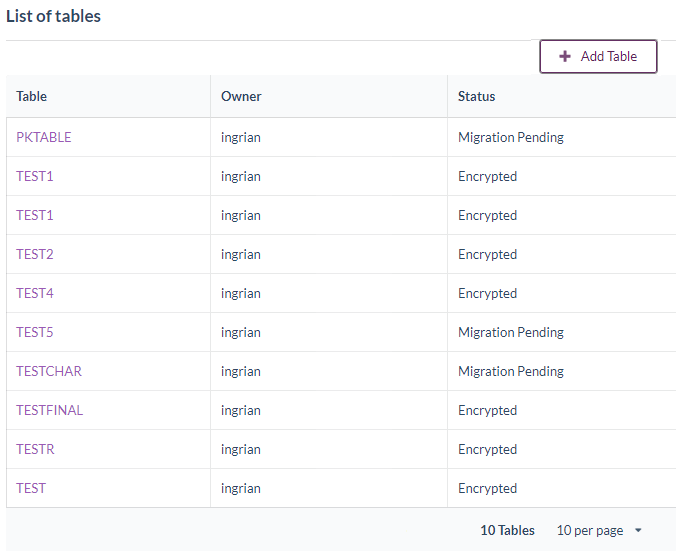Click the 10 Tables count label
The width and height of the screenshot is (683, 551).
tap(507, 531)
